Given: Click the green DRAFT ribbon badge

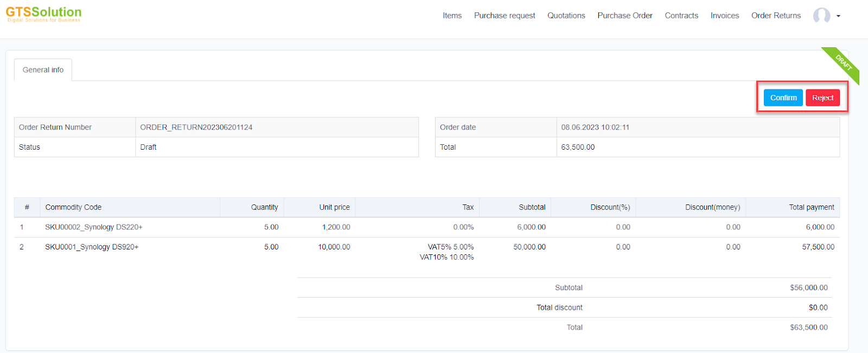Looking at the screenshot, I should coord(843,64).
